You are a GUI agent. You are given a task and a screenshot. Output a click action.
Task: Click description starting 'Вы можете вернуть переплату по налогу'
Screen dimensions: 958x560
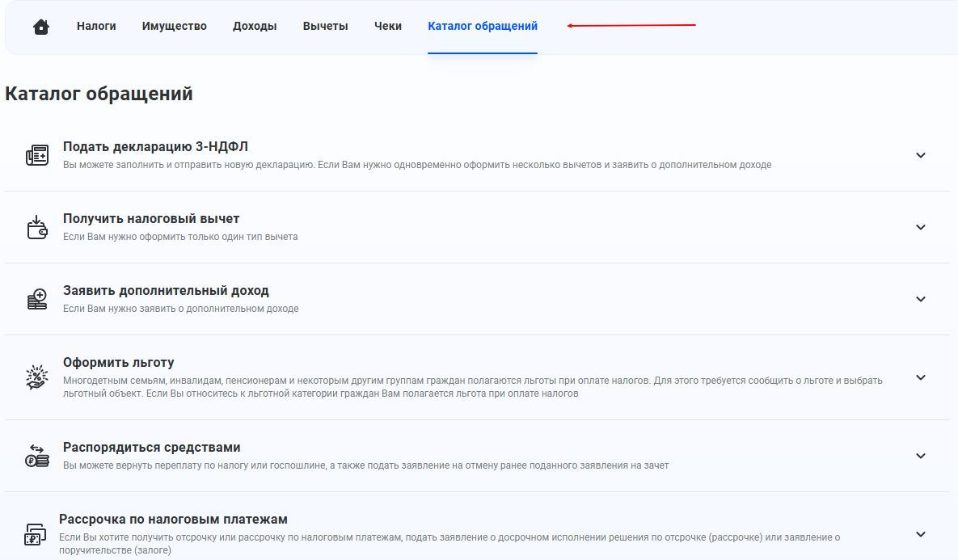pyautogui.click(x=366, y=465)
